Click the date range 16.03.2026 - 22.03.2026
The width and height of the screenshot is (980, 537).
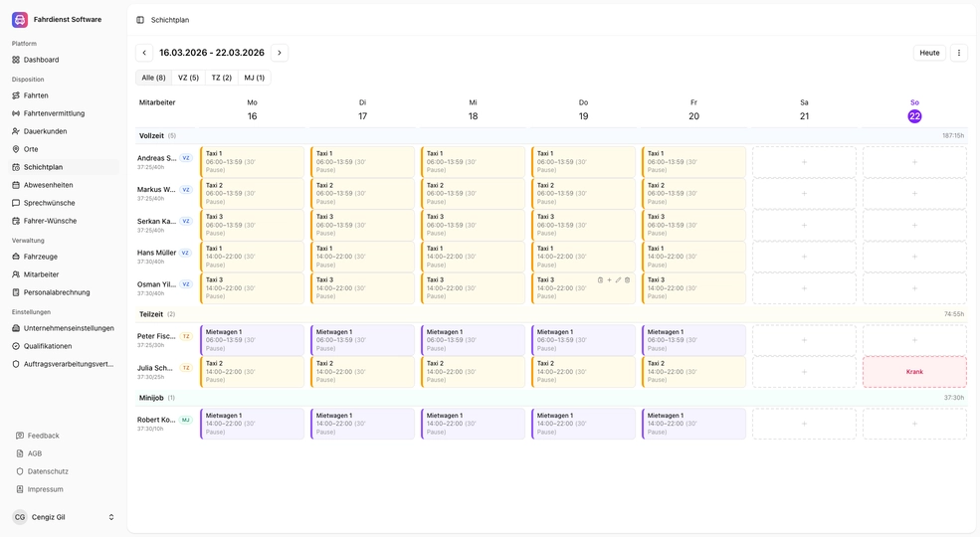(212, 53)
